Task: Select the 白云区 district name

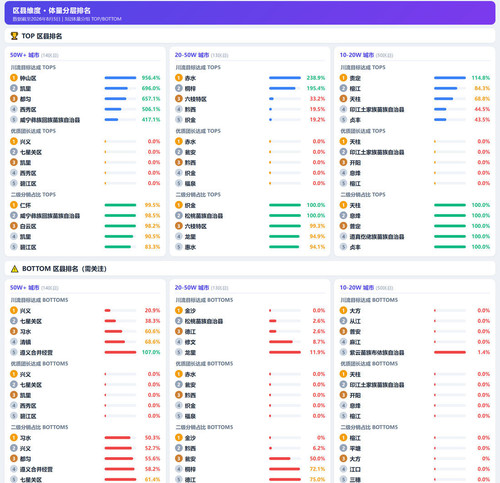Action: click(x=28, y=226)
